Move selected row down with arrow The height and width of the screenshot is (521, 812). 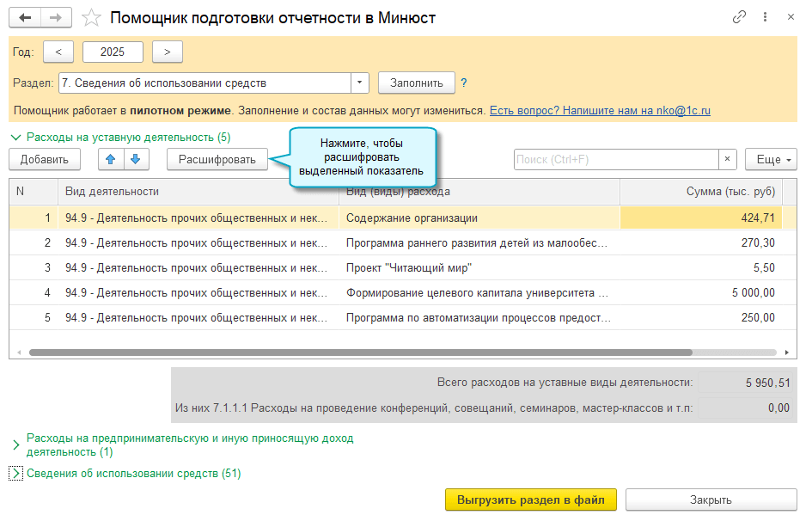(x=137, y=159)
